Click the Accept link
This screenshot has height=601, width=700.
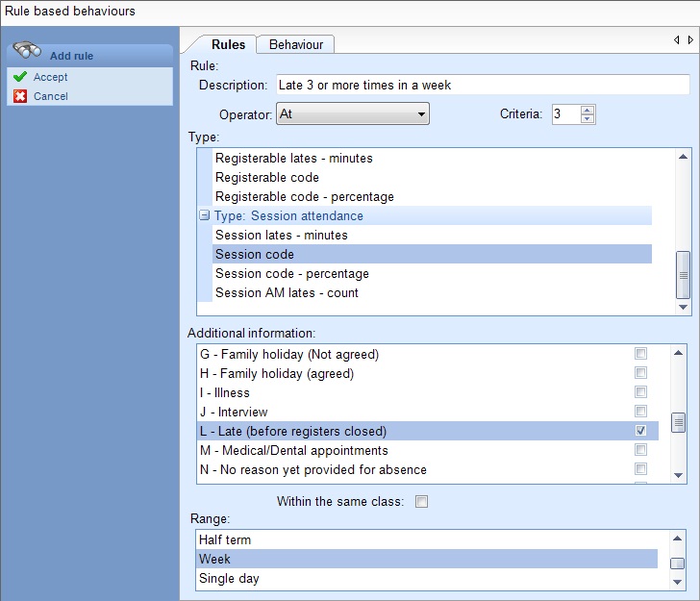tap(50, 77)
